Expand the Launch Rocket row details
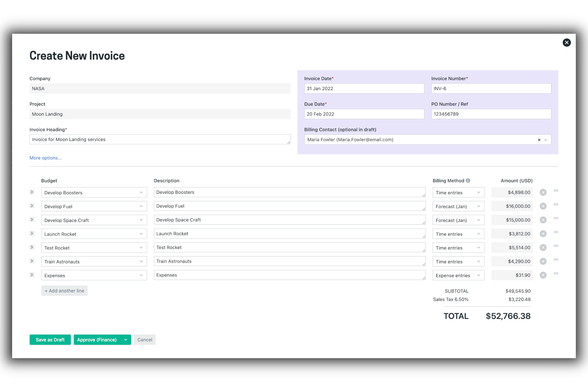This screenshot has height=392, width=588. (x=32, y=234)
